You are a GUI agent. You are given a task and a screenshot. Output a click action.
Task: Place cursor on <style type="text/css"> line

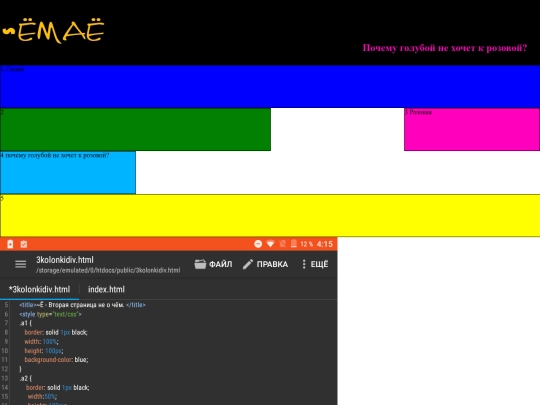click(x=50, y=314)
